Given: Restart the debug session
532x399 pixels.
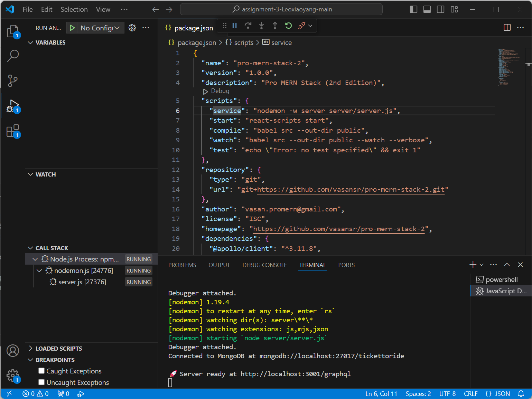Looking at the screenshot, I should click(288, 26).
